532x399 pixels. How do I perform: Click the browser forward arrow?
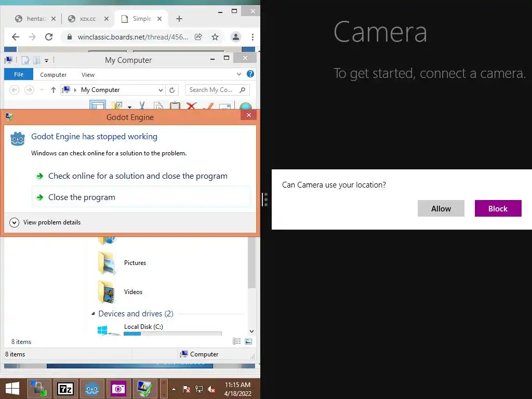point(32,37)
